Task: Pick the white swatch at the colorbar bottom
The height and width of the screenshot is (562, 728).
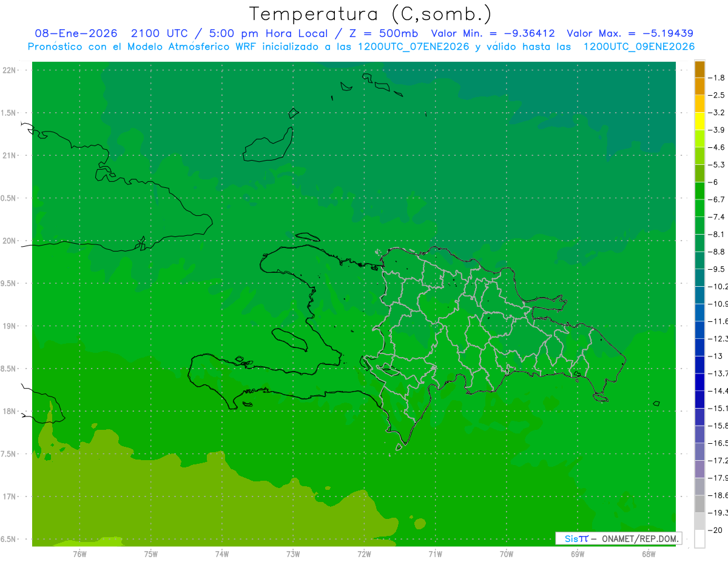Action: click(699, 539)
